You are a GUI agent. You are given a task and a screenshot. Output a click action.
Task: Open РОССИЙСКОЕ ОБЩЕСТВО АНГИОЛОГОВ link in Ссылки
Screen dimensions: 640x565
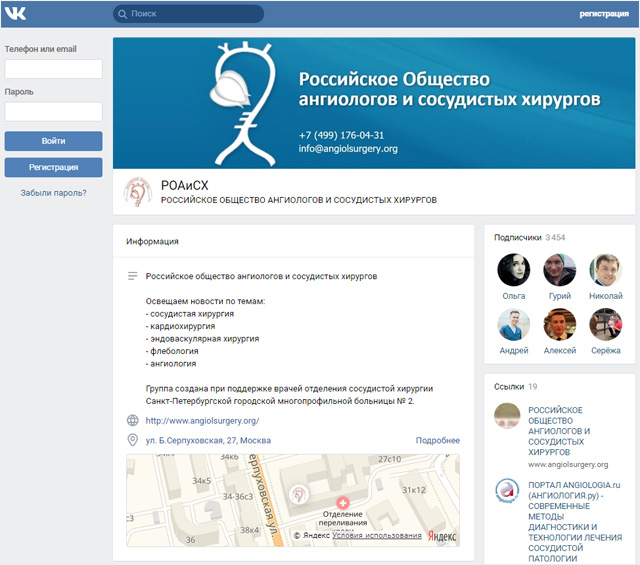559,431
